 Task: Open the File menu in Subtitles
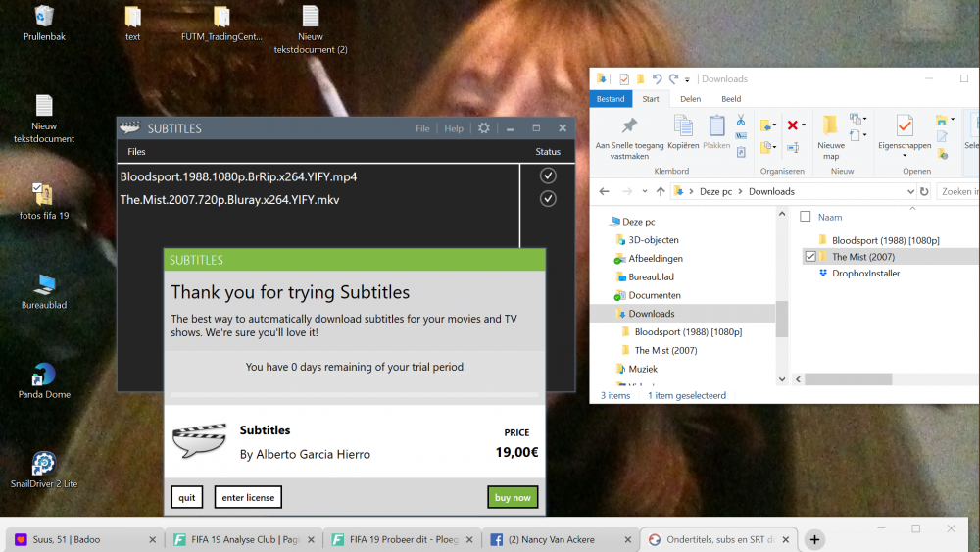click(422, 128)
